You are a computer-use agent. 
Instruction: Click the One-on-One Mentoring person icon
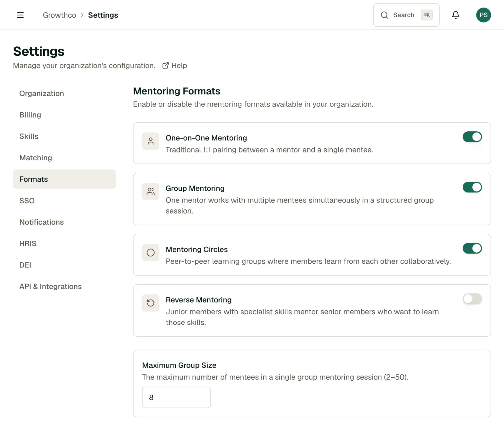tap(151, 141)
